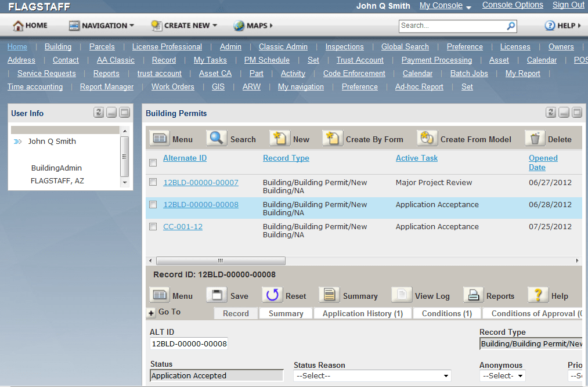This screenshot has width=588, height=387.
Task: Open the Conditions (1) tab
Action: point(446,313)
